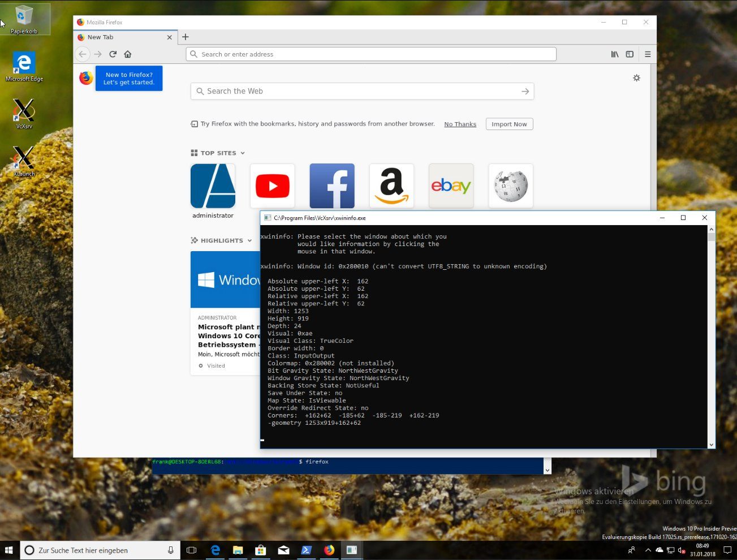Open Mail from the taskbar
Viewport: 737px width, 560px height.
pyautogui.click(x=283, y=550)
